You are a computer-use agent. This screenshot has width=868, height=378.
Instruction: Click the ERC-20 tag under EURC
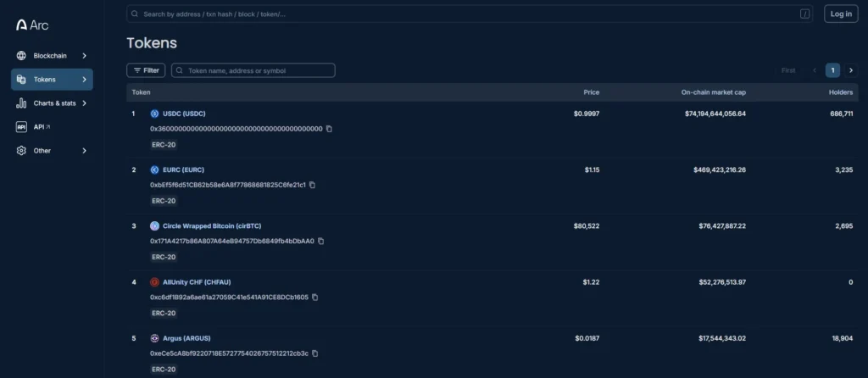(164, 201)
